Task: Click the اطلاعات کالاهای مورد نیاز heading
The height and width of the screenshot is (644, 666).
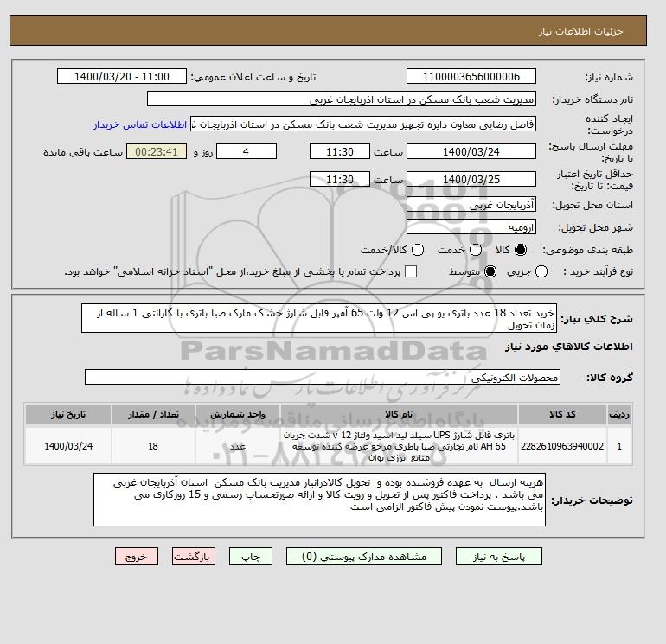Action: [569, 347]
